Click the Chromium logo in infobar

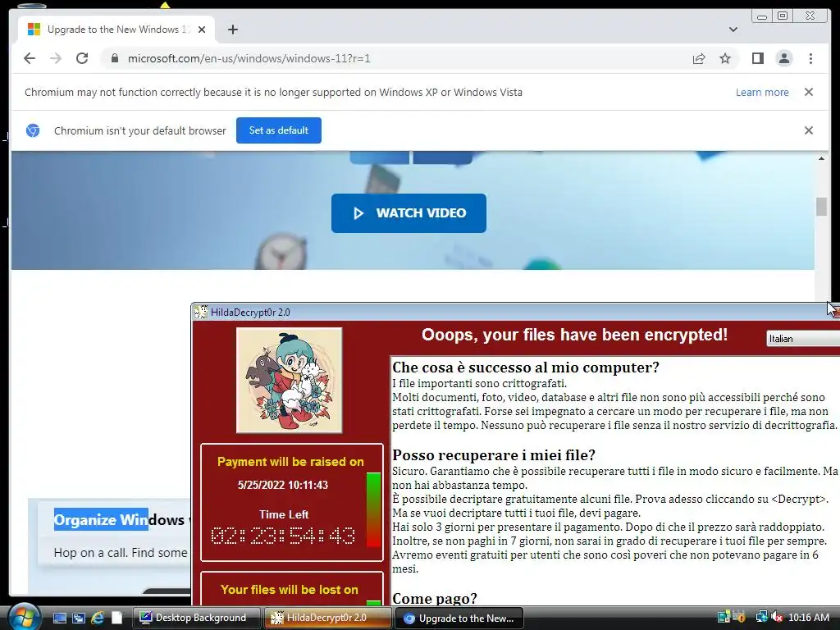pyautogui.click(x=33, y=130)
